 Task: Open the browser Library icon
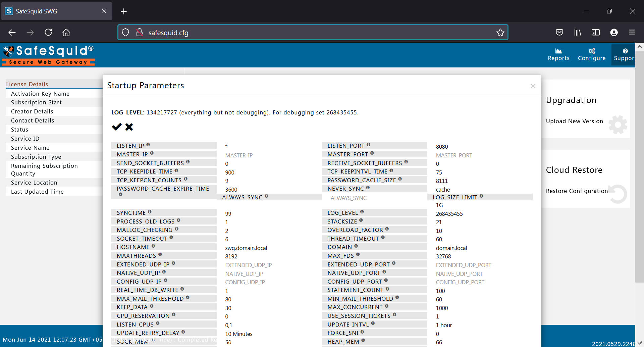[578, 32]
